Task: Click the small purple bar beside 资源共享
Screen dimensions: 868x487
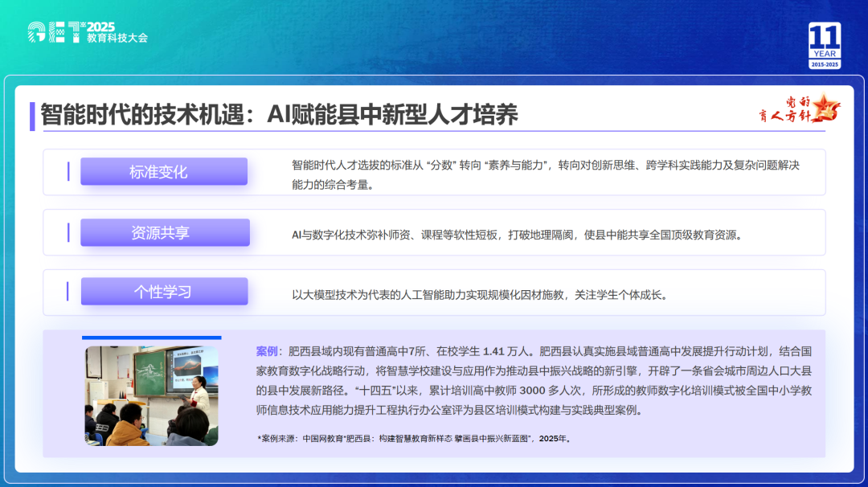Action: point(68,232)
